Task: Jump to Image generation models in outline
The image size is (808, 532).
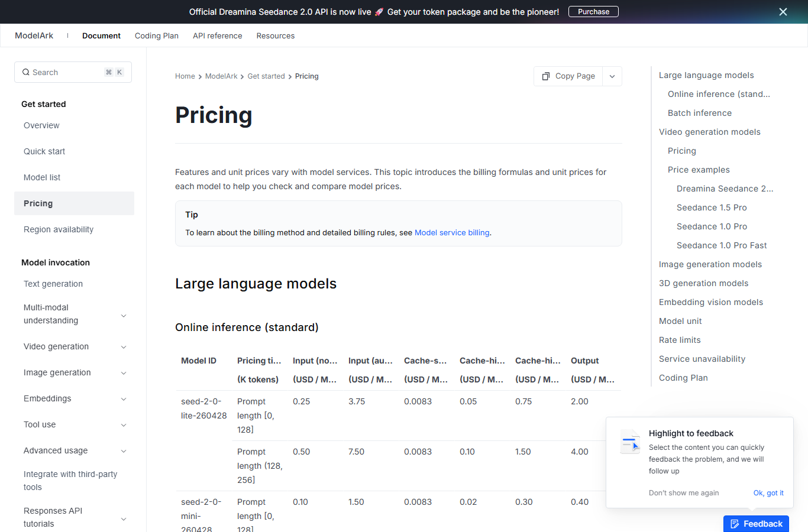Action: click(710, 264)
